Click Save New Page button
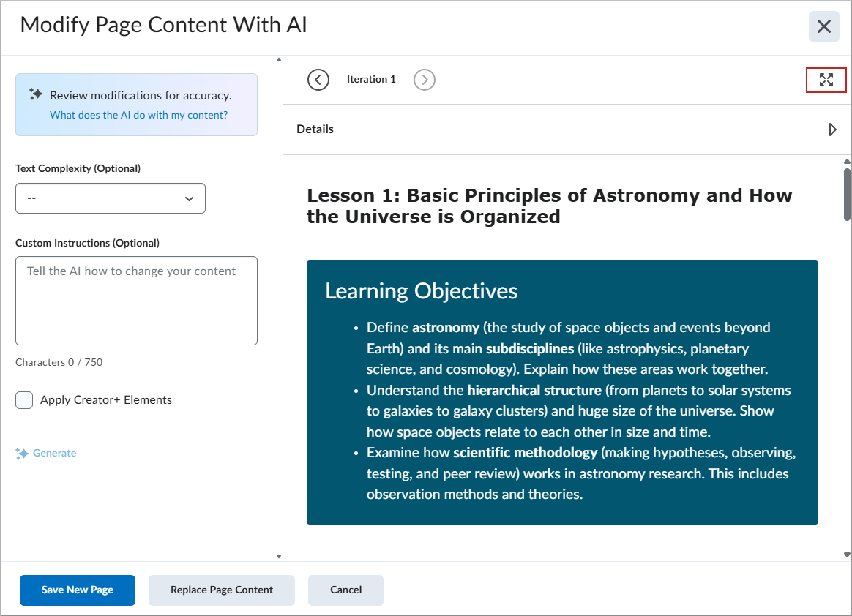The image size is (852, 616). (78, 590)
